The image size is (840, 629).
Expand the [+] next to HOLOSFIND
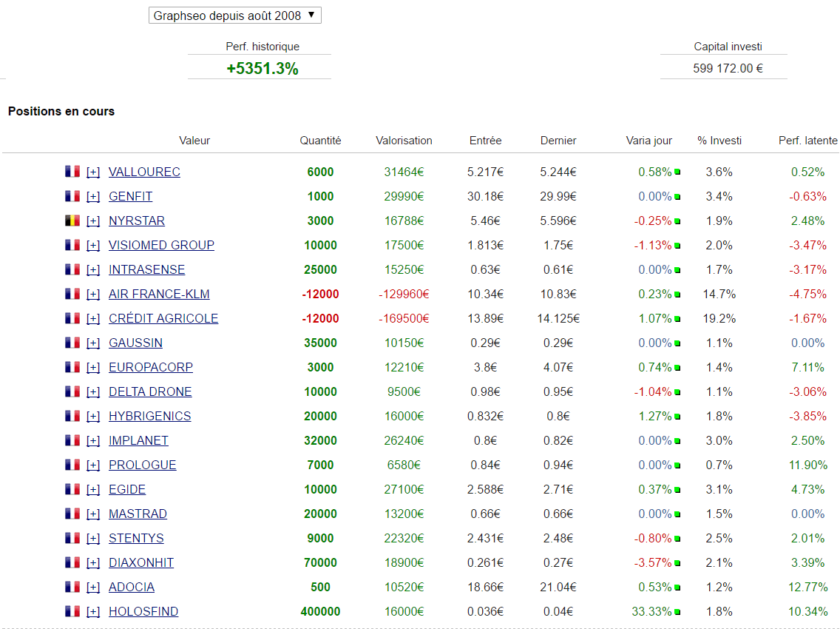coord(93,611)
